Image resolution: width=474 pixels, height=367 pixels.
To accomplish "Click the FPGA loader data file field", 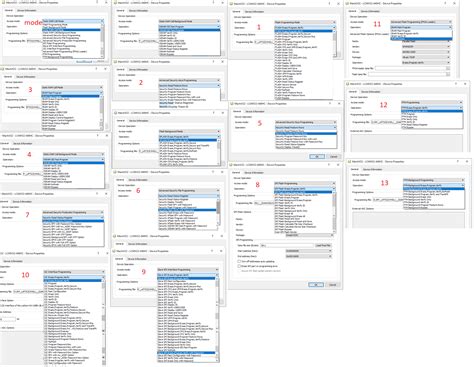I will pos(410,68).
